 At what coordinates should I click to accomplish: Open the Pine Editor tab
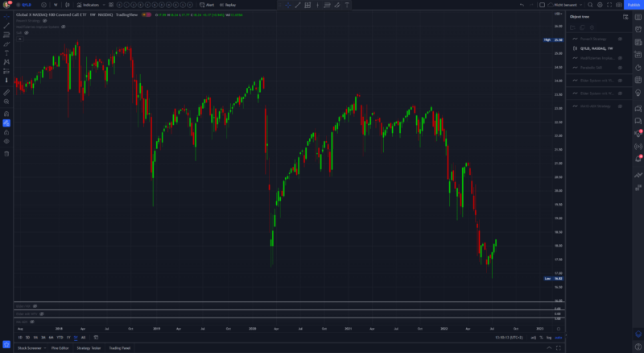click(60, 348)
